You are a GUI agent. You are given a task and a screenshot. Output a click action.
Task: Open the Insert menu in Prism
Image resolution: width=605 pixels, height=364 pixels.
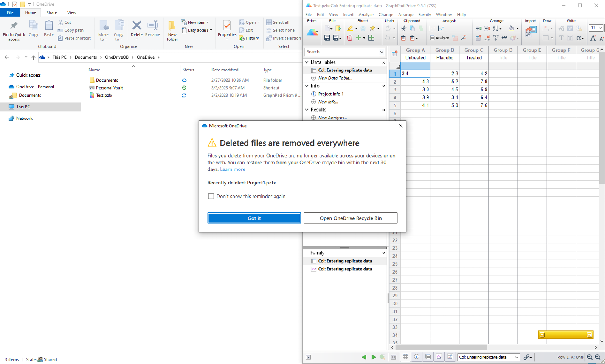pos(348,15)
